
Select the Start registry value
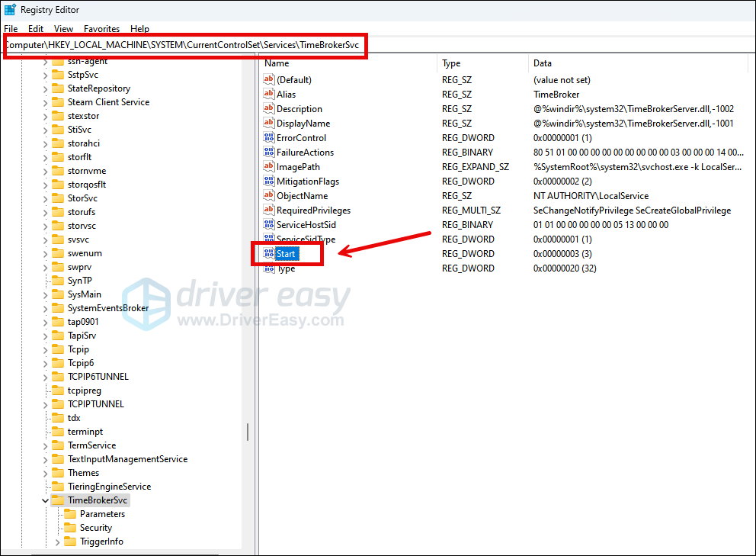click(x=287, y=253)
